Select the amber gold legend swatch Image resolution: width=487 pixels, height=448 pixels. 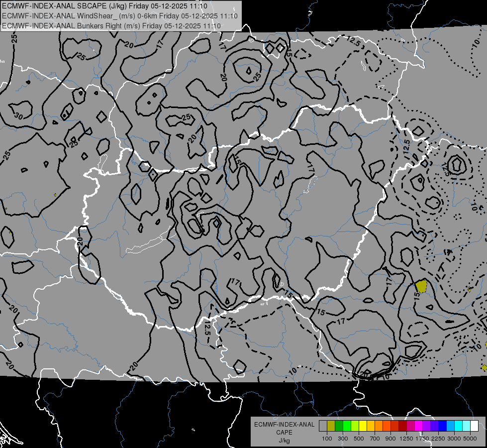(371, 426)
